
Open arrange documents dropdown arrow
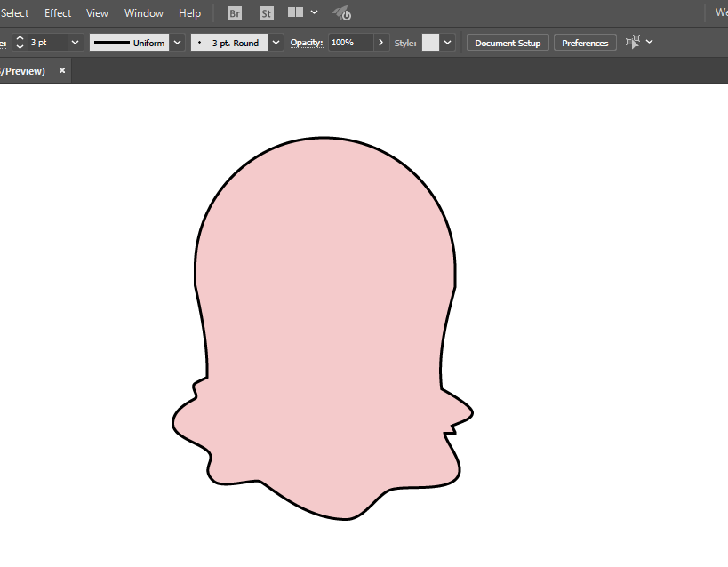pos(315,12)
